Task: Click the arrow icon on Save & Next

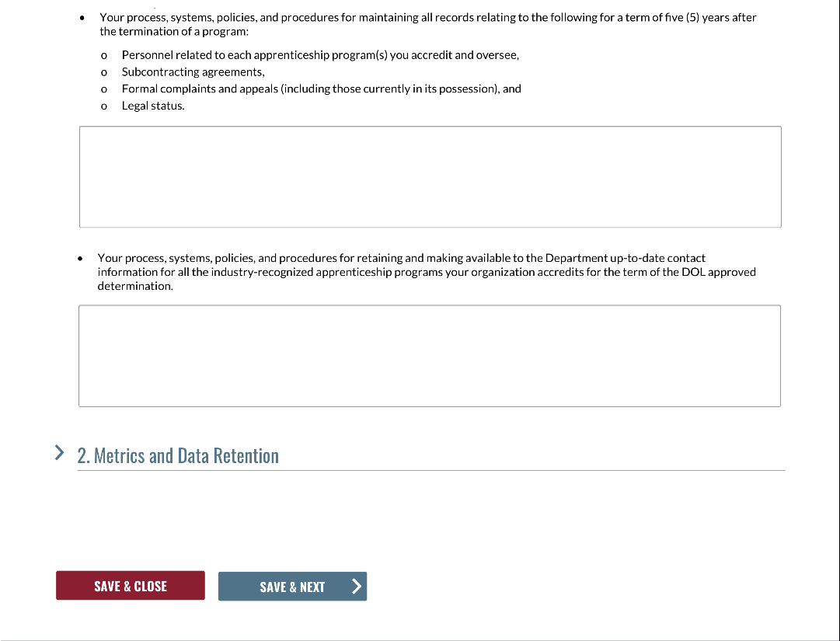Action: (357, 586)
